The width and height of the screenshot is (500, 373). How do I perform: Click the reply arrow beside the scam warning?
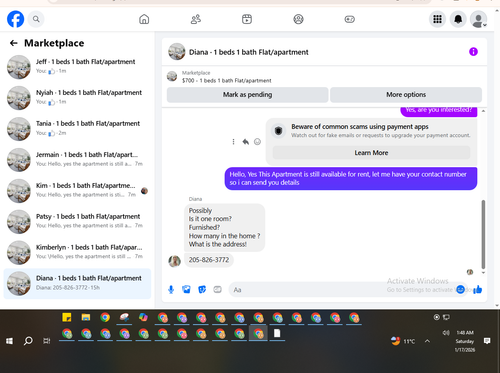coord(246,142)
